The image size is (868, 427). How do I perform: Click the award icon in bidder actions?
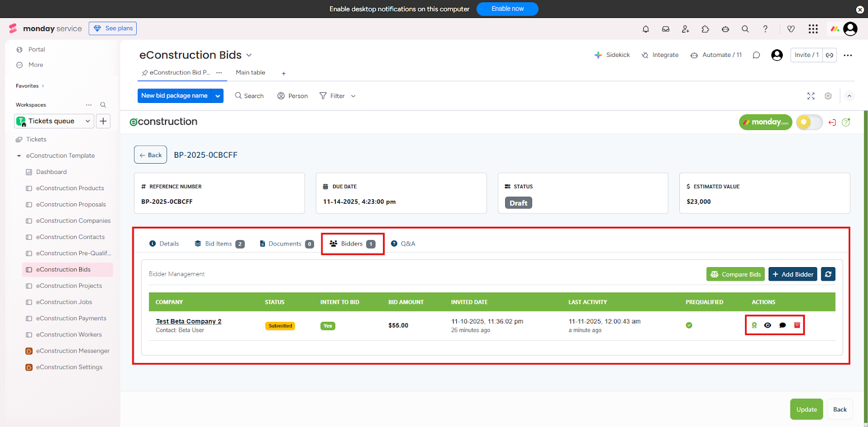click(x=754, y=326)
